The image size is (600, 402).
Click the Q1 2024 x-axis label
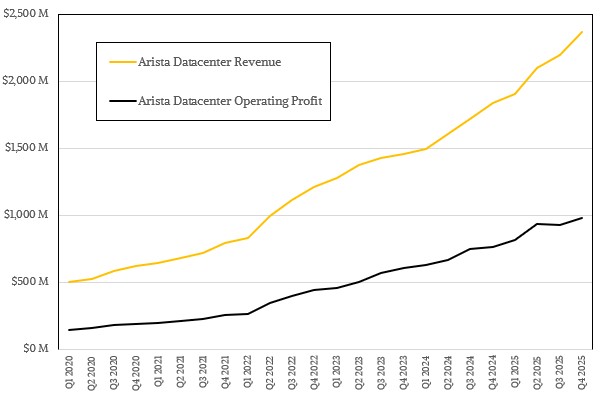click(426, 374)
